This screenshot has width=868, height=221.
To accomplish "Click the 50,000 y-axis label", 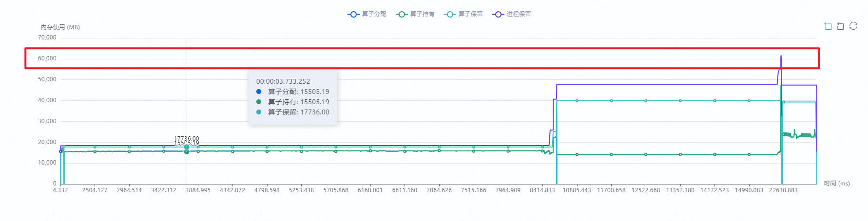I will click(x=47, y=79).
